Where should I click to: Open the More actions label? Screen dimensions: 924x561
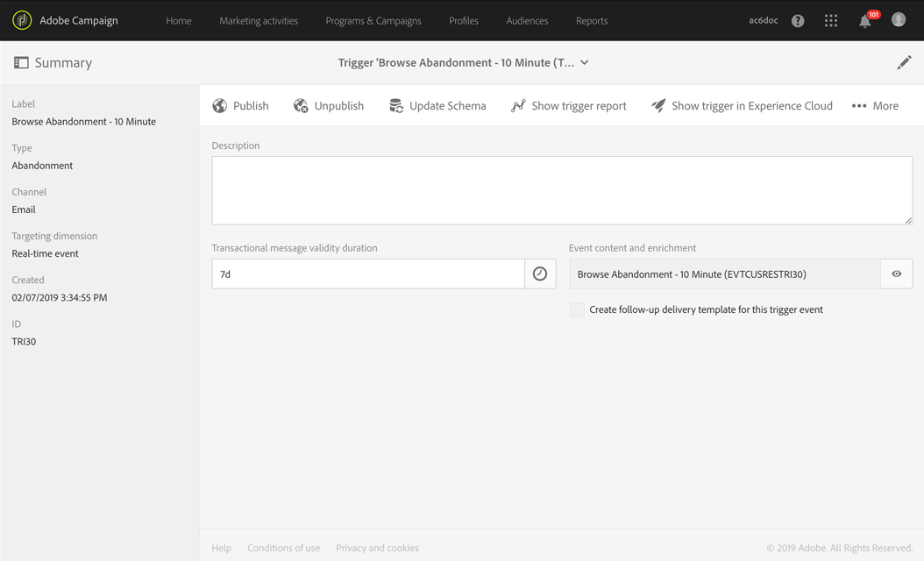click(885, 105)
